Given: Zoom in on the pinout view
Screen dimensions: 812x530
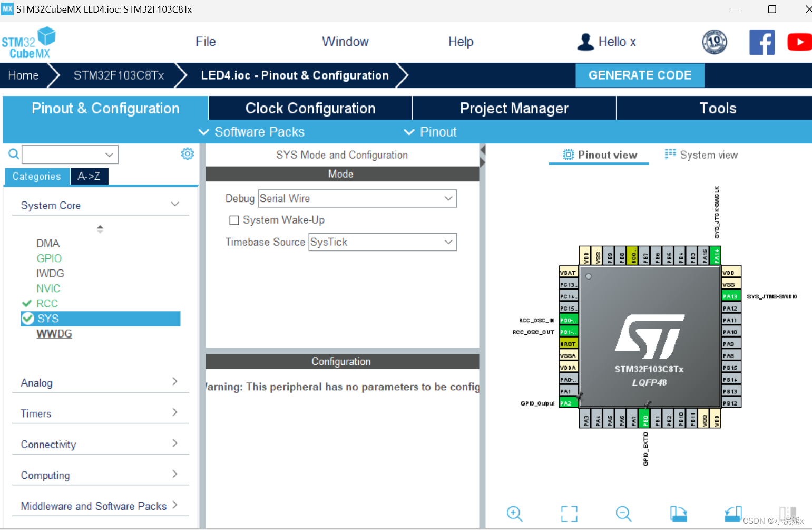Looking at the screenshot, I should 514,513.
